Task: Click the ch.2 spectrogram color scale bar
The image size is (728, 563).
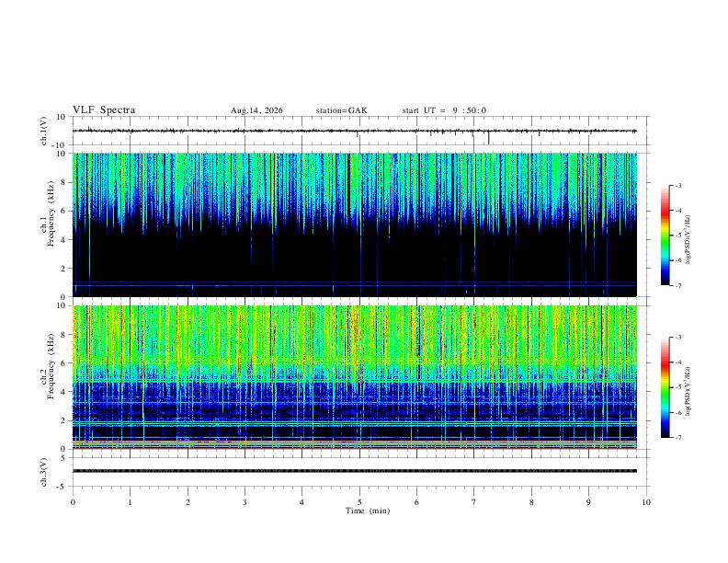Action: [x=665, y=387]
